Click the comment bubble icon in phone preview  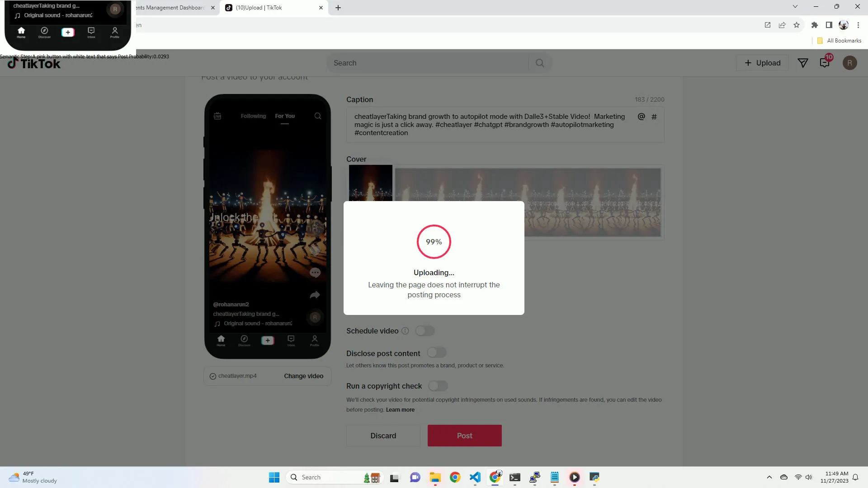click(315, 272)
